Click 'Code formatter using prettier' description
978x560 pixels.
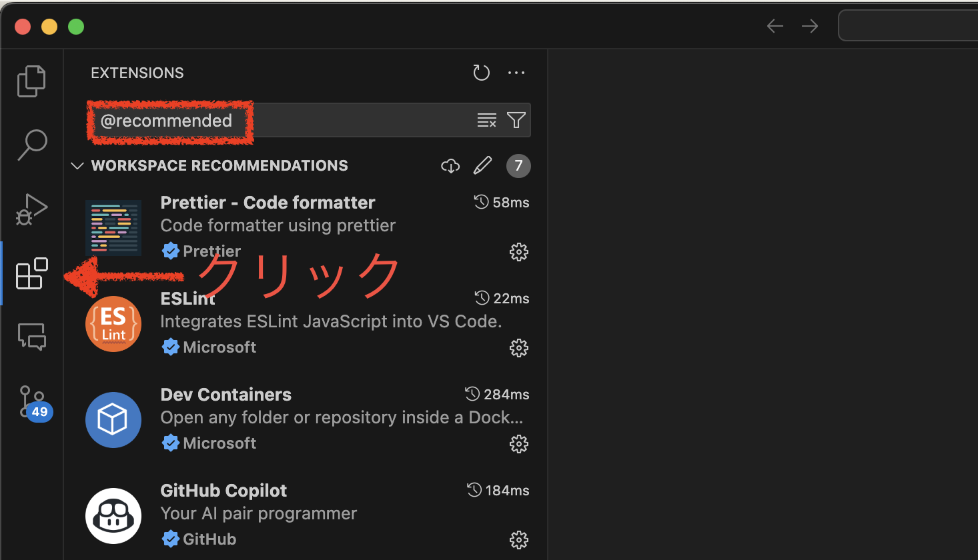[x=278, y=225]
